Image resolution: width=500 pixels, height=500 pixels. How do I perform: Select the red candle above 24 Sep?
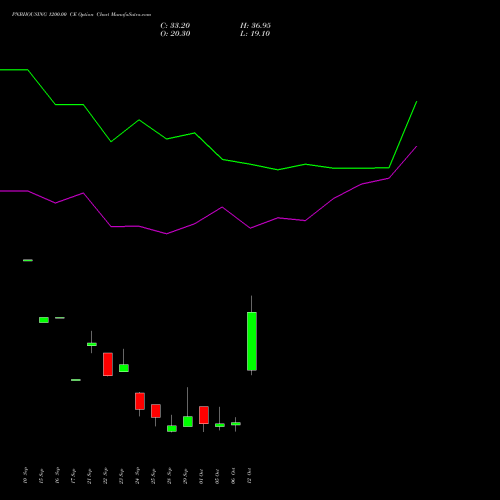coord(140,401)
